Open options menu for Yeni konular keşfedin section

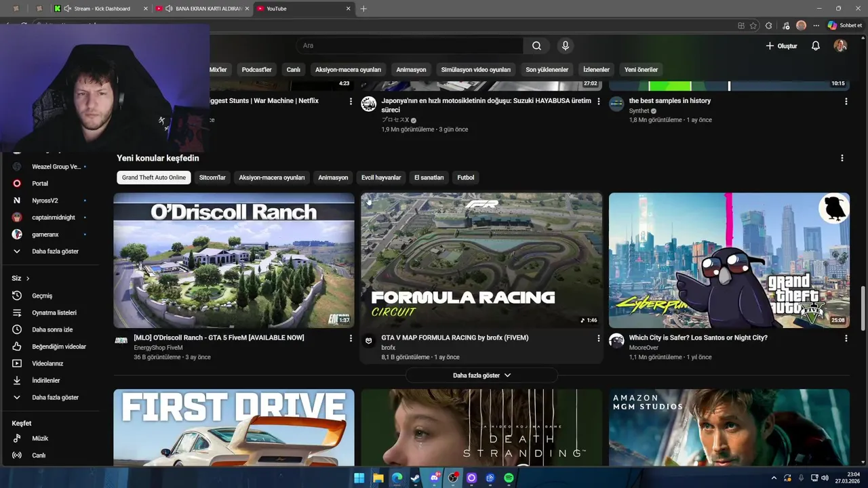pyautogui.click(x=842, y=158)
